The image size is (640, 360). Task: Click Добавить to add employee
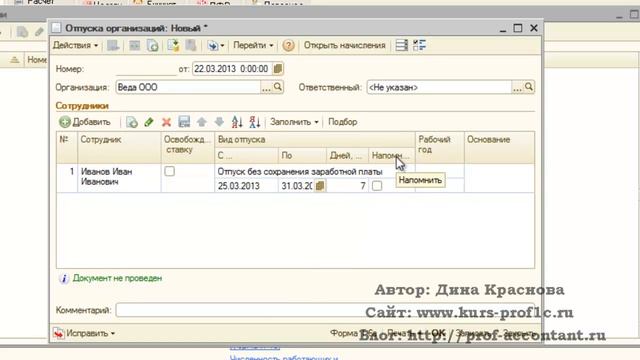click(x=85, y=122)
